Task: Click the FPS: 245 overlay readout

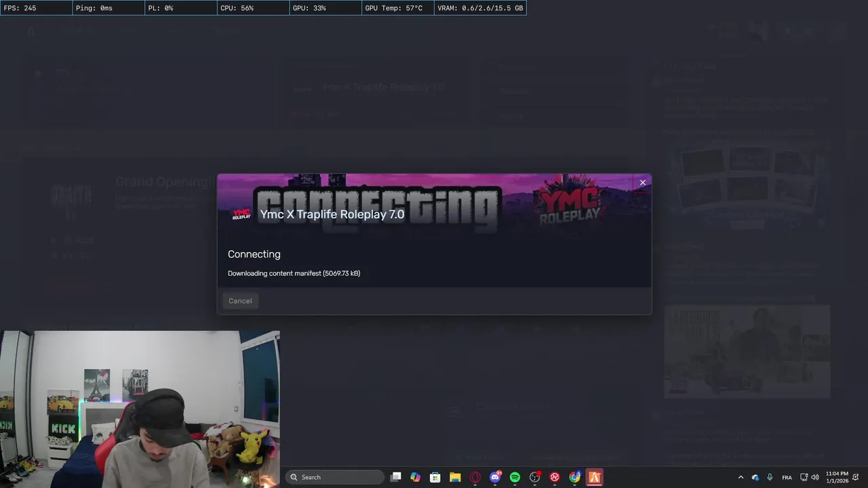Action: pyautogui.click(x=36, y=8)
